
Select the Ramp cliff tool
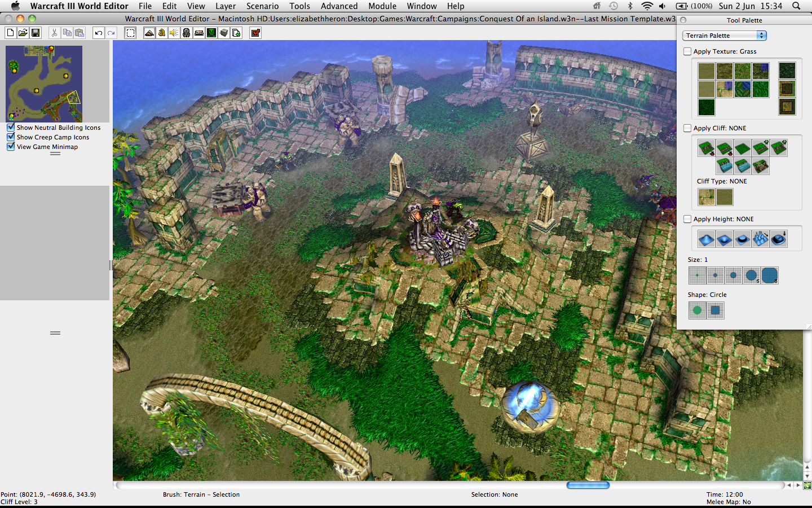pos(761,166)
